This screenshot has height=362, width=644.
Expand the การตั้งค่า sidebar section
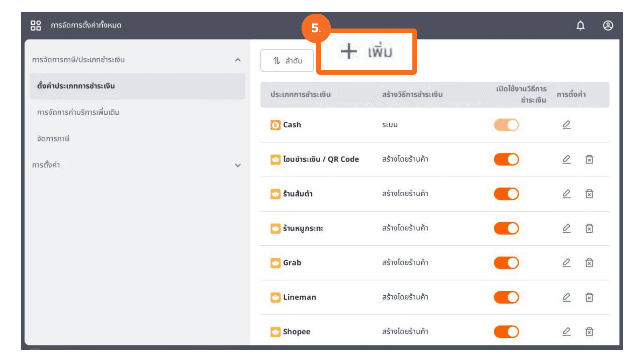(238, 165)
